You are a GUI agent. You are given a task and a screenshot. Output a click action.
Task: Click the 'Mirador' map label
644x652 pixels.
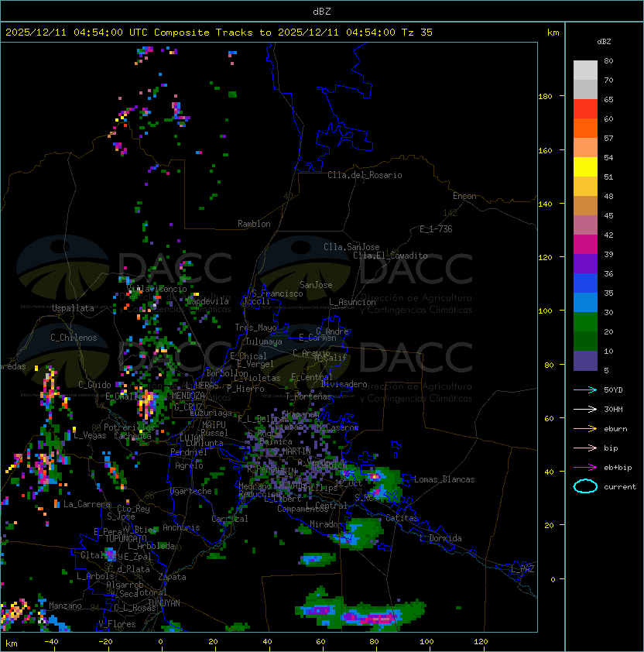pyautogui.click(x=327, y=524)
